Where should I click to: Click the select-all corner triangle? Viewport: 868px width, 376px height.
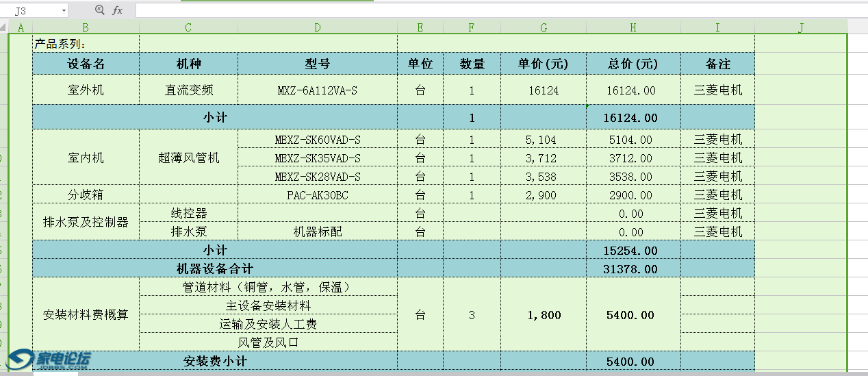tap(4, 27)
